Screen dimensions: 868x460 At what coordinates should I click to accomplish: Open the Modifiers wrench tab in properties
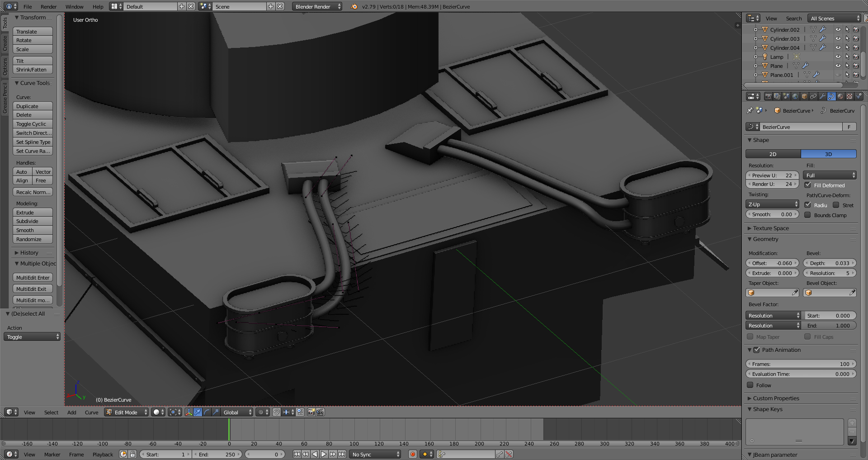pyautogui.click(x=822, y=96)
